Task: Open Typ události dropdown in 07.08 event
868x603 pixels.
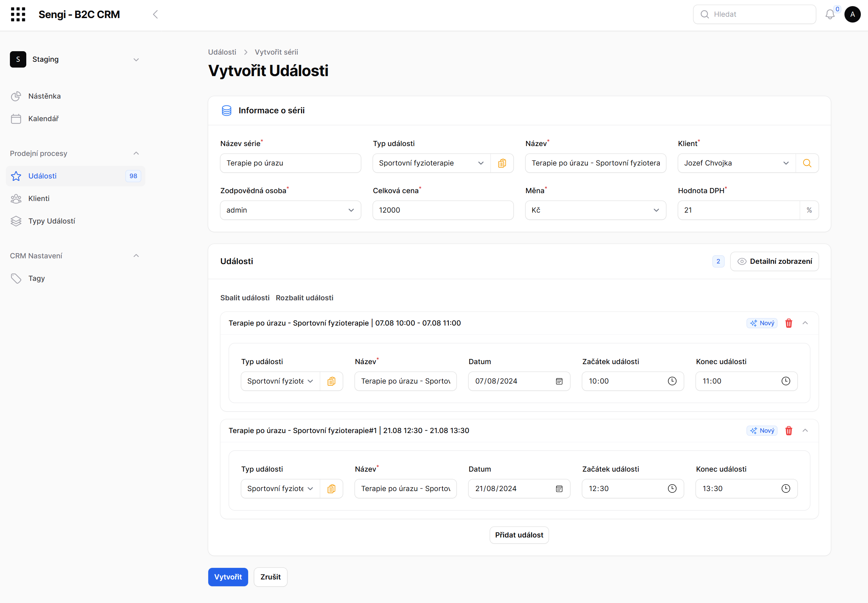Action: click(280, 381)
